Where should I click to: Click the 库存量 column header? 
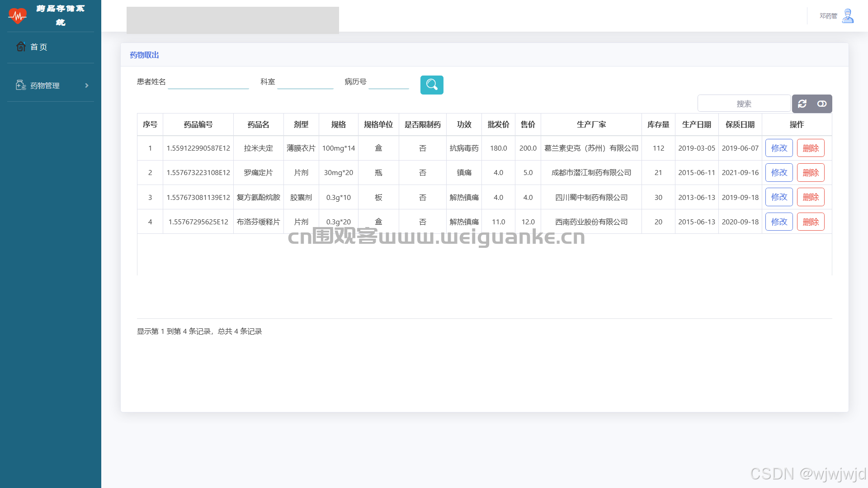pos(658,124)
